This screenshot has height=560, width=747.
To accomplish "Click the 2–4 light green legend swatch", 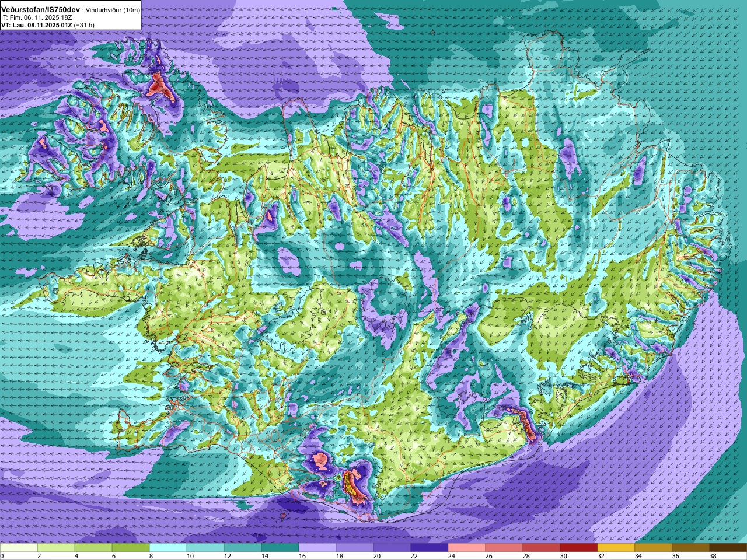I will [x=56, y=548].
